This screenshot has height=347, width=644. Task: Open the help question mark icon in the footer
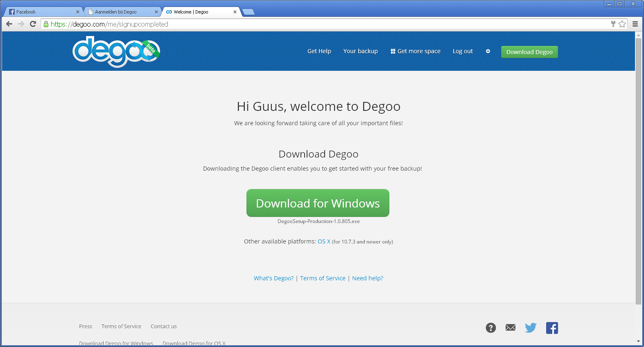491,328
